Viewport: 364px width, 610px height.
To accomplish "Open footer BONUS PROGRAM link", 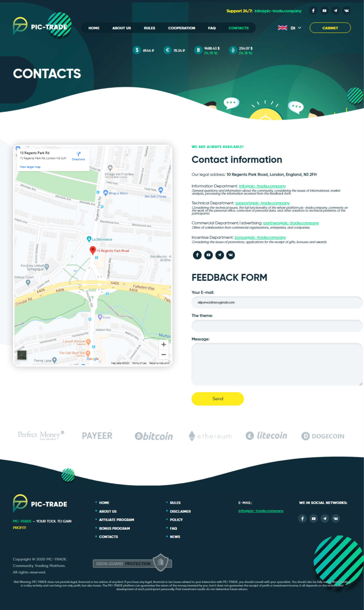I will point(114,528).
